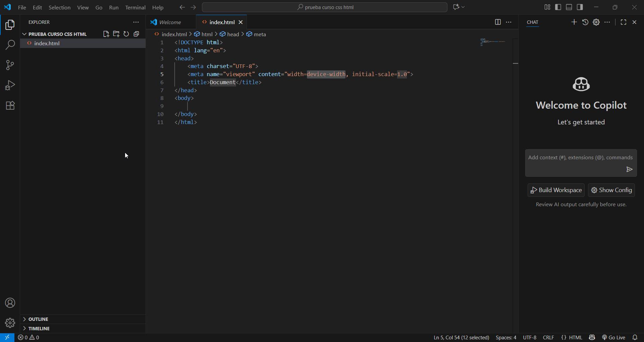644x342 pixels.
Task: Open the Help menu
Action: click(158, 7)
